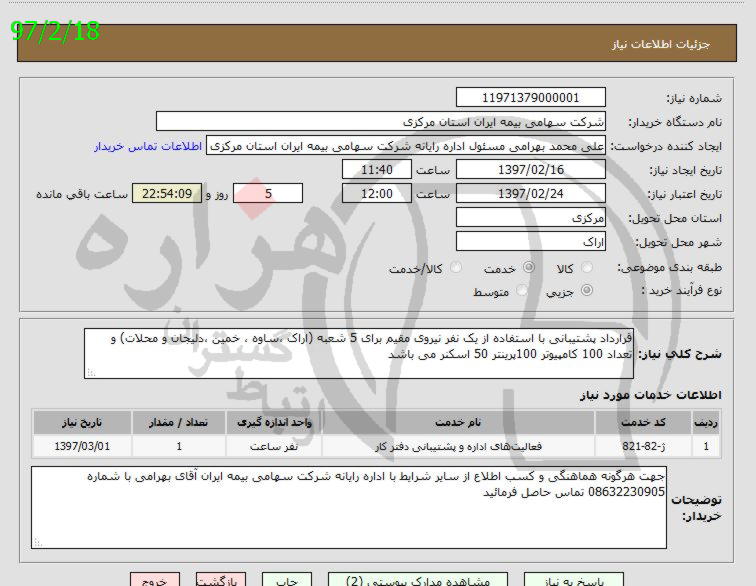Click the تاریخ نیاز column header
The image size is (756, 586).
[82, 422]
